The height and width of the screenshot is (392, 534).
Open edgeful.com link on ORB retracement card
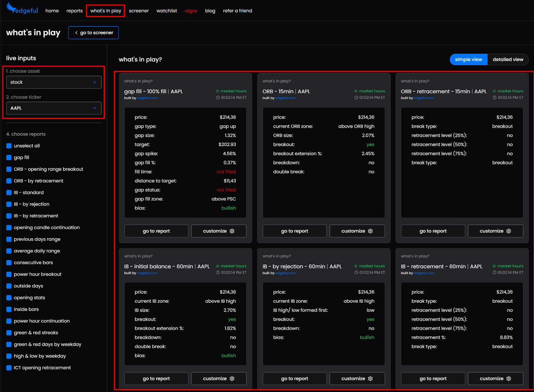(x=424, y=98)
